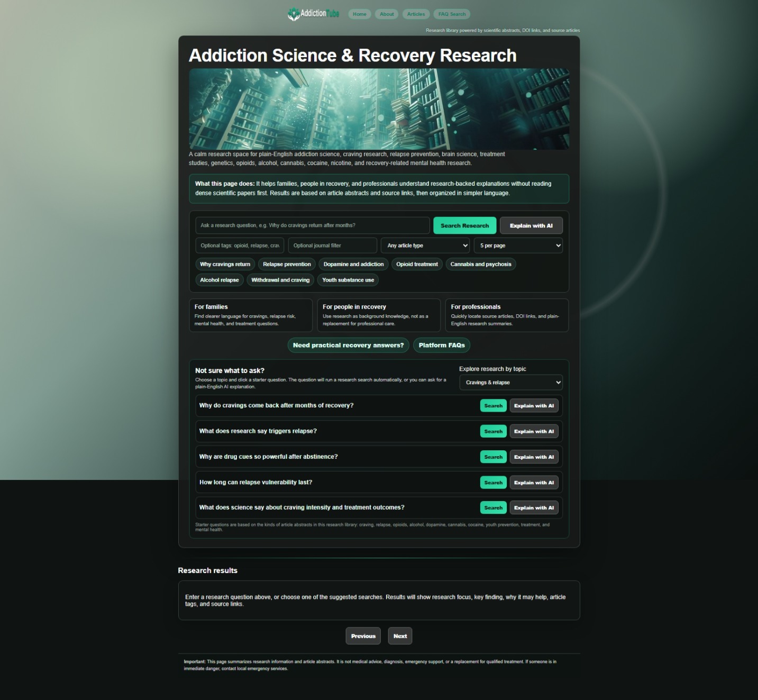Click the For people in recovery card
This screenshot has width=758, height=700.
(x=379, y=315)
